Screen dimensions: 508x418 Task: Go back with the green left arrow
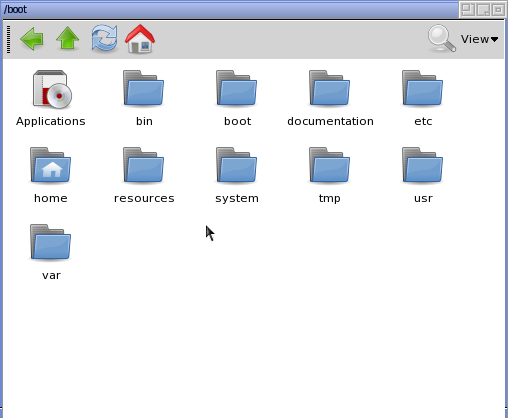tap(32, 39)
